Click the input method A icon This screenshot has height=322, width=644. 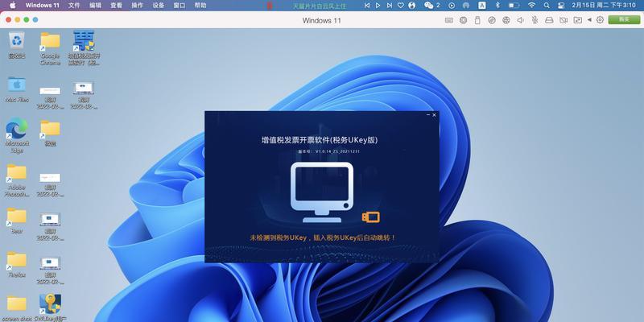482,6
